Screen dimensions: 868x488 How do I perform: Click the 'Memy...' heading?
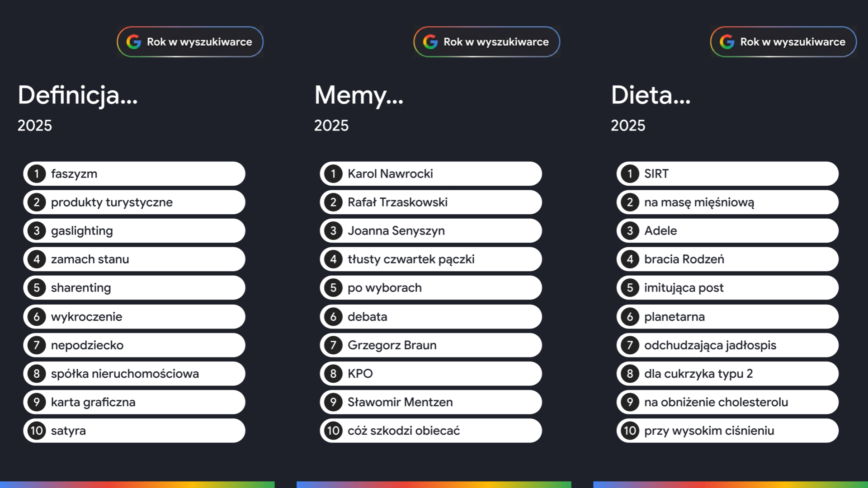(x=359, y=95)
